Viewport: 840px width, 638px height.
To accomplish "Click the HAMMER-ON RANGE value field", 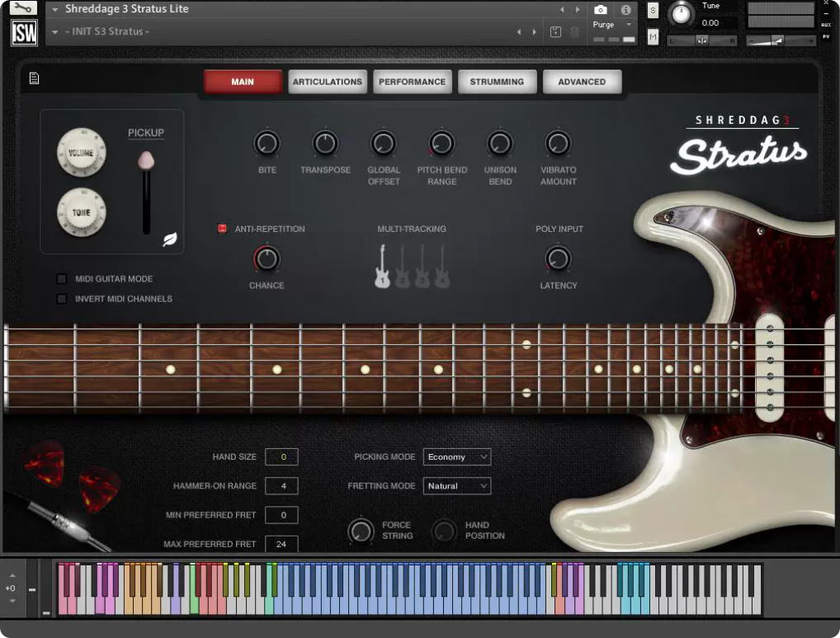I will 281,486.
